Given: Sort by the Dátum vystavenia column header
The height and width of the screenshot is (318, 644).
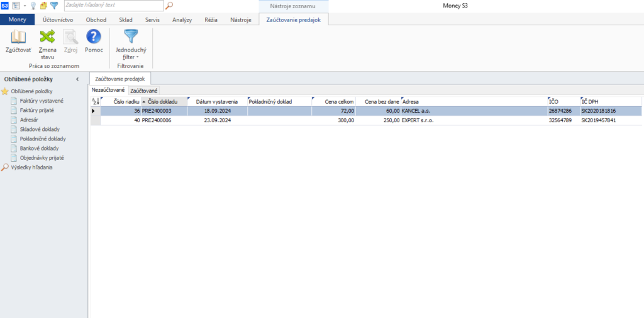Looking at the screenshot, I should [217, 101].
